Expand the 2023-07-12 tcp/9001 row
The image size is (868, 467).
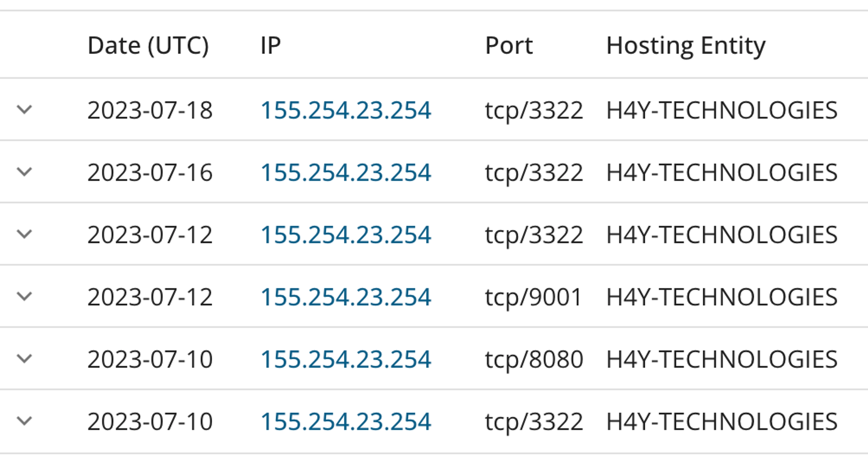24,296
